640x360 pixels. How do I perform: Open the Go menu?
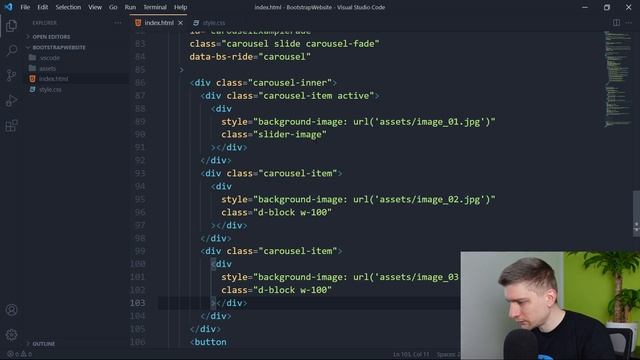113,7
